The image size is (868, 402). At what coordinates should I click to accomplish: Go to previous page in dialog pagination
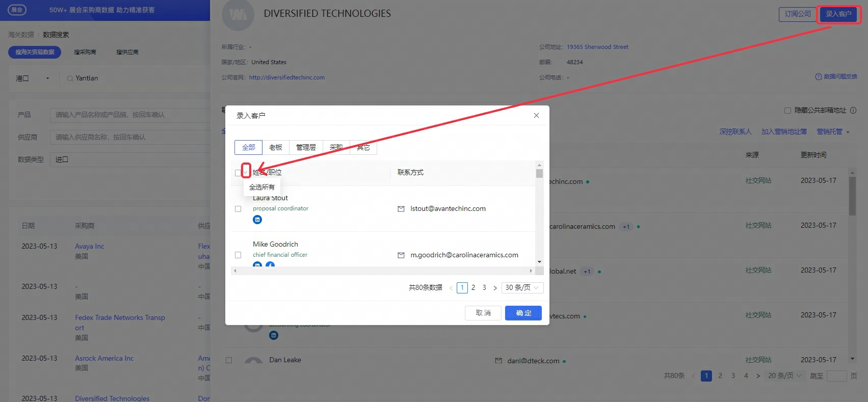tap(451, 288)
